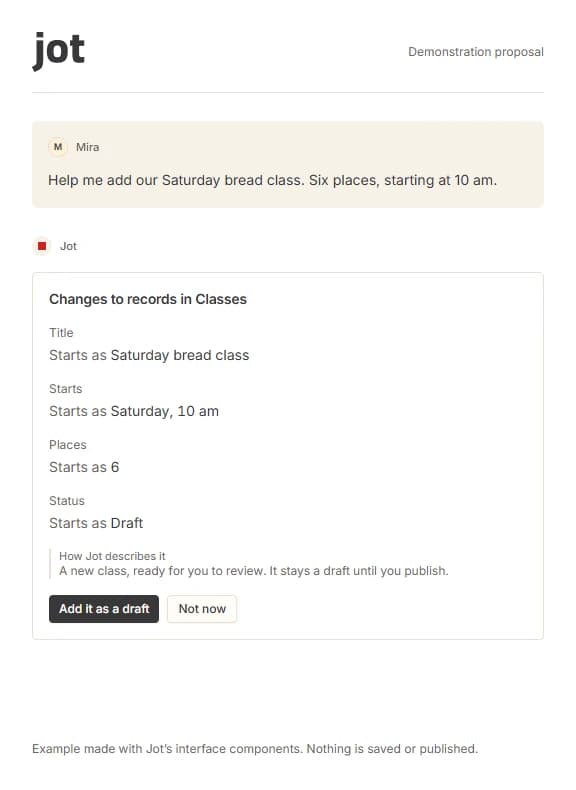The height and width of the screenshot is (790, 576).
Task: Select the Saturday bread class title value
Action: pyautogui.click(x=180, y=355)
